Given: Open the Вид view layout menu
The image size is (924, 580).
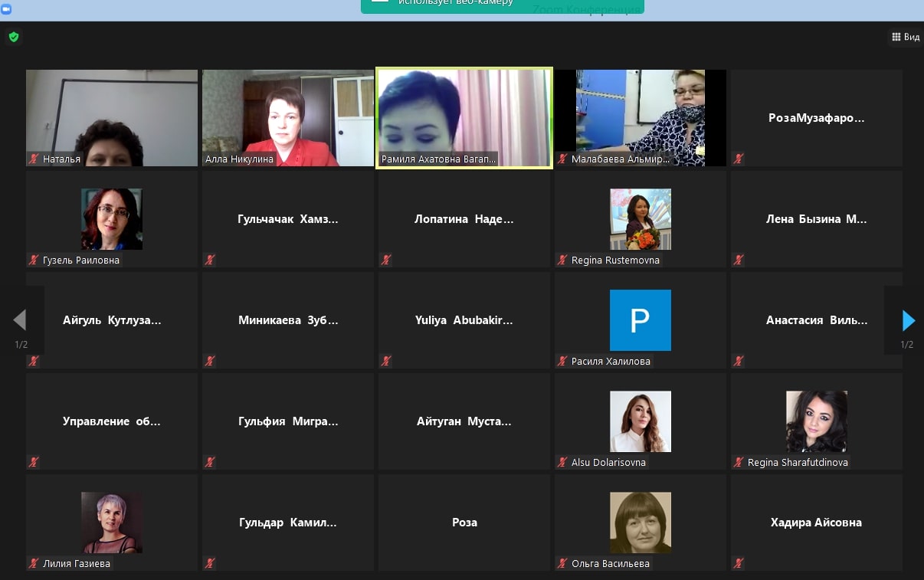Looking at the screenshot, I should pyautogui.click(x=905, y=37).
